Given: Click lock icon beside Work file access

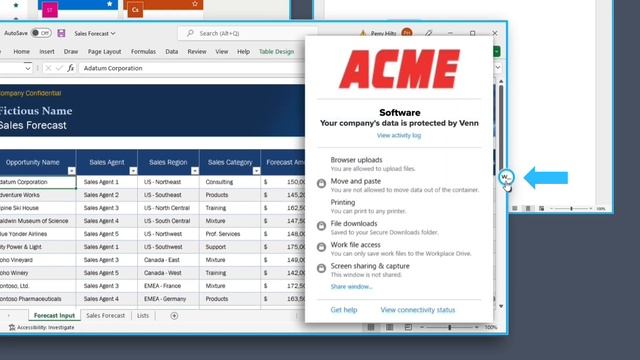Looking at the screenshot, I should pos(322,247).
